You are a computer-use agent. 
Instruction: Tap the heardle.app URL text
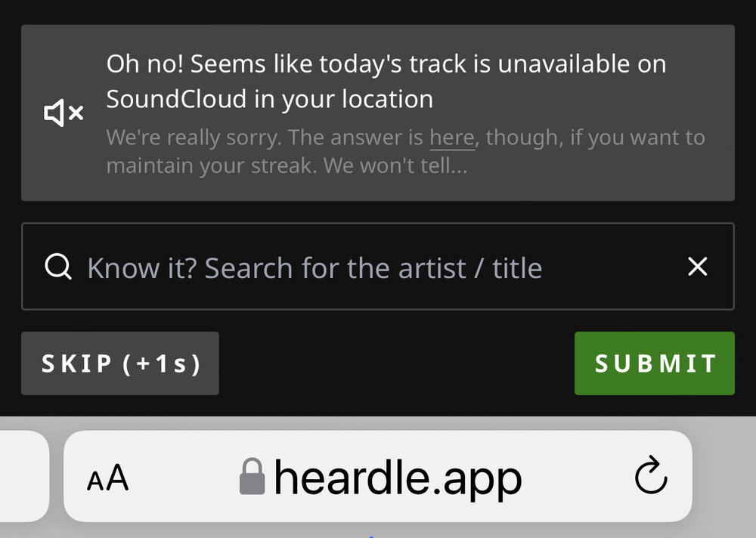(x=398, y=478)
